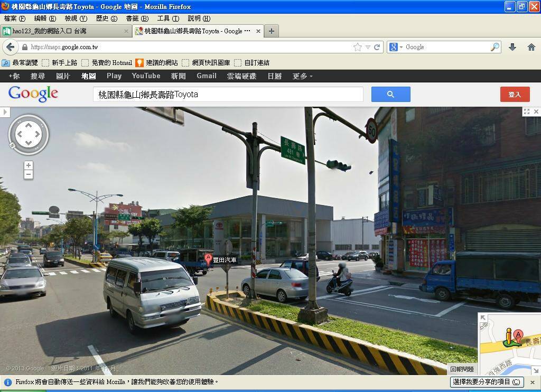Screen dimensions: 541x392
Task: Open the 檔案 menu
Action: [x=15, y=18]
